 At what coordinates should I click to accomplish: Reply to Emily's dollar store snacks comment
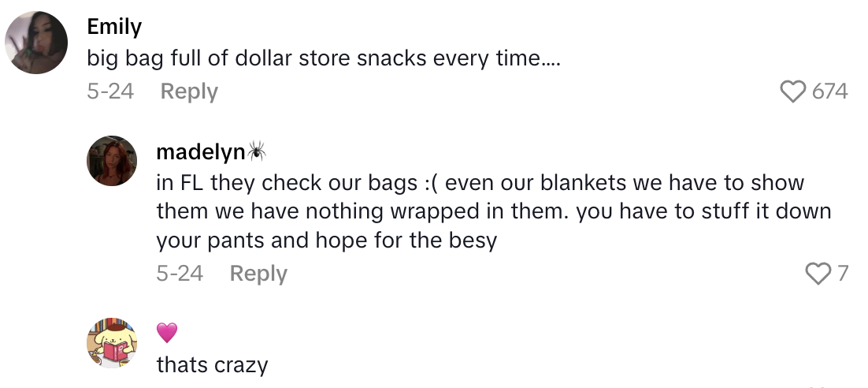tap(189, 91)
